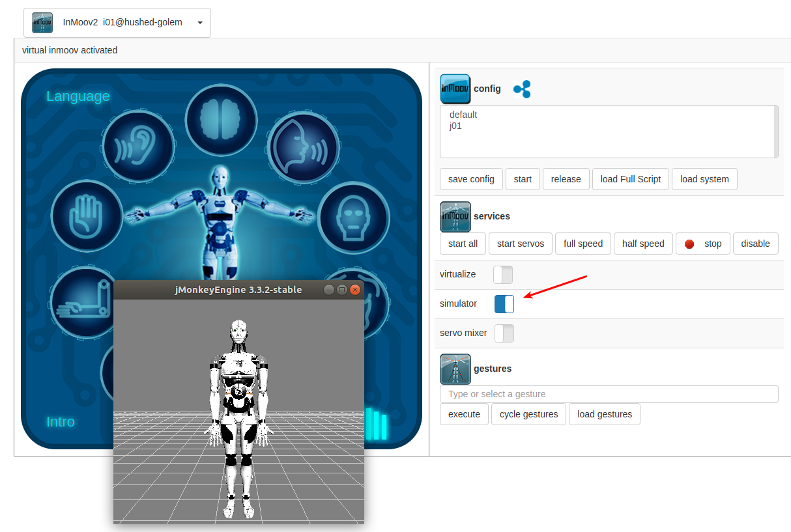
Task: Click the Intro label on the panel
Action: (61, 422)
